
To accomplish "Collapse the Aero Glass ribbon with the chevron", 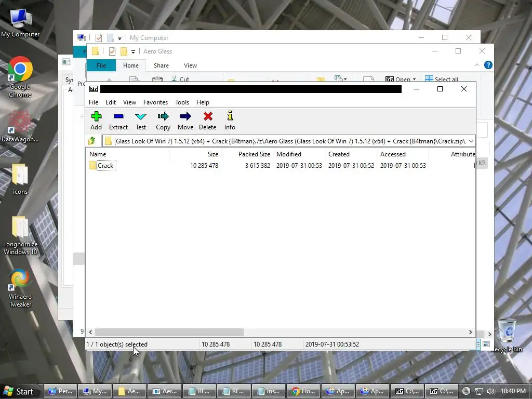I will pos(477,65).
